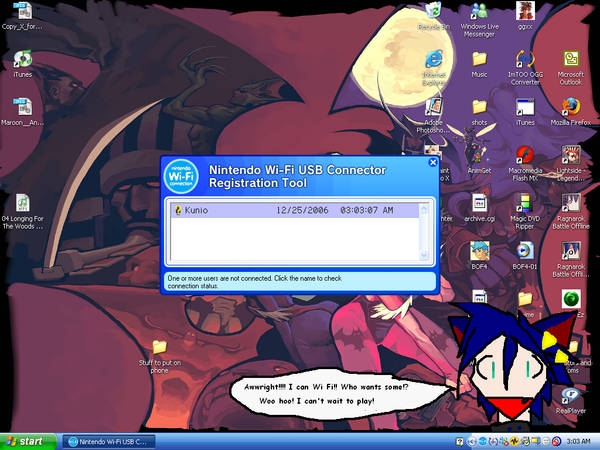Open the Mozilla Firefox desktop shortcut
Image resolution: width=600 pixels, height=450 pixels.
point(571,106)
